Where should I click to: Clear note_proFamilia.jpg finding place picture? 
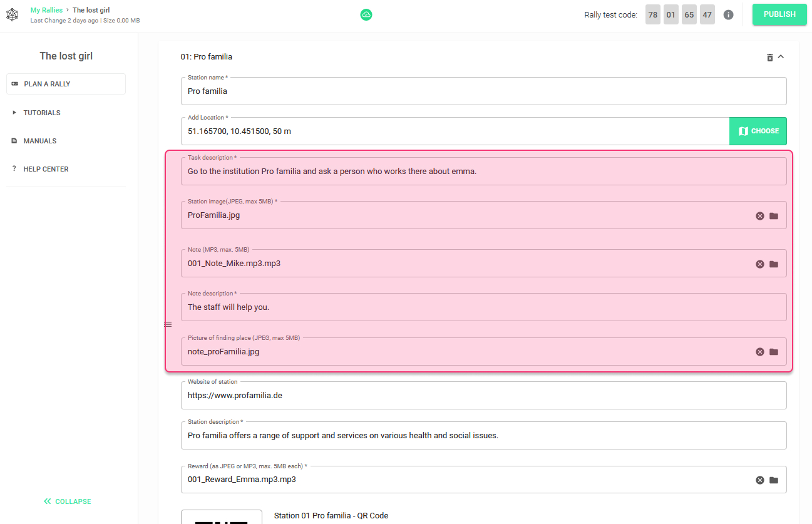[760, 352]
